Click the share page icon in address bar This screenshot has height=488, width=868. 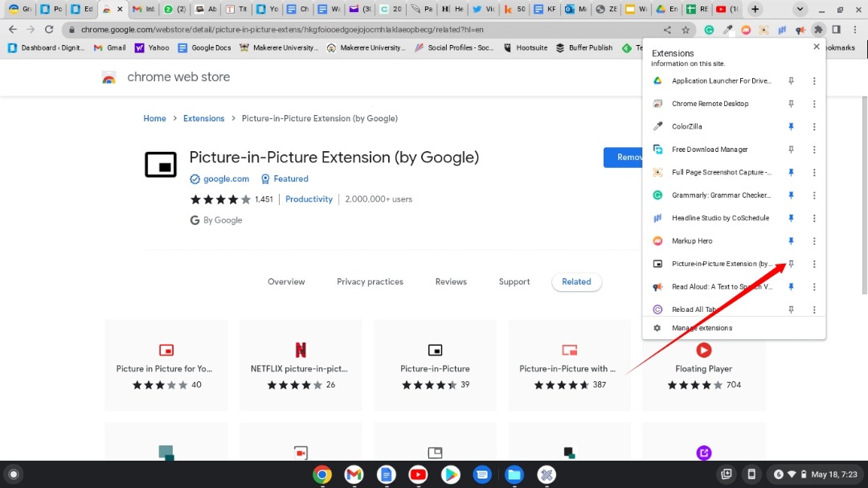point(668,30)
